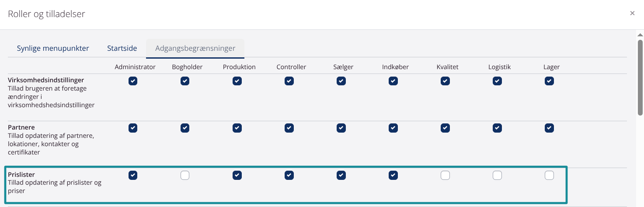644x207 pixels.
Task: Close the Roller og tilladelser dialog
Action: [x=632, y=13]
